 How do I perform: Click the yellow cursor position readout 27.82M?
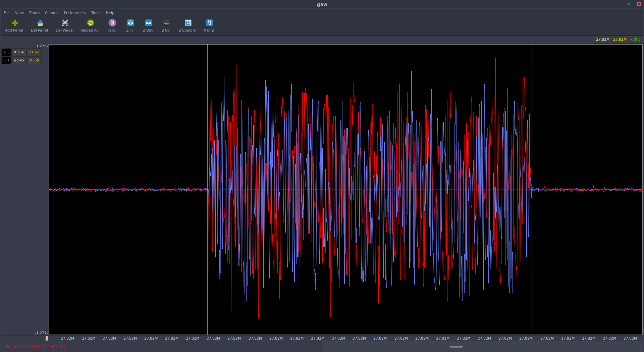pos(620,39)
